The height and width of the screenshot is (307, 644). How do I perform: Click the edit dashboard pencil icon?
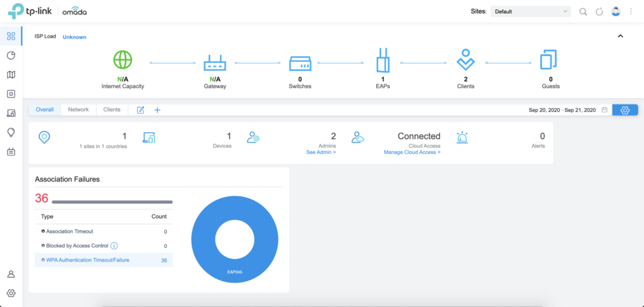click(141, 110)
